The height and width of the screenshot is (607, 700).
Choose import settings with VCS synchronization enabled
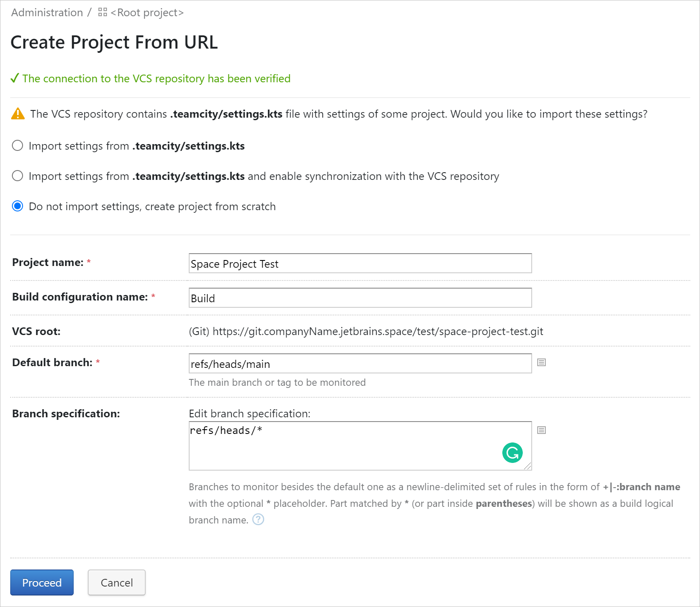click(x=17, y=176)
